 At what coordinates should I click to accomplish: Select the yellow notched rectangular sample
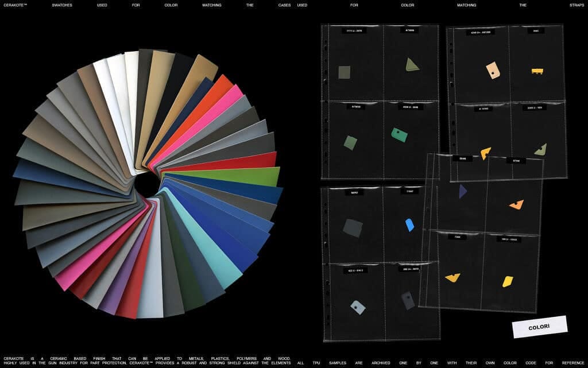pos(537,71)
